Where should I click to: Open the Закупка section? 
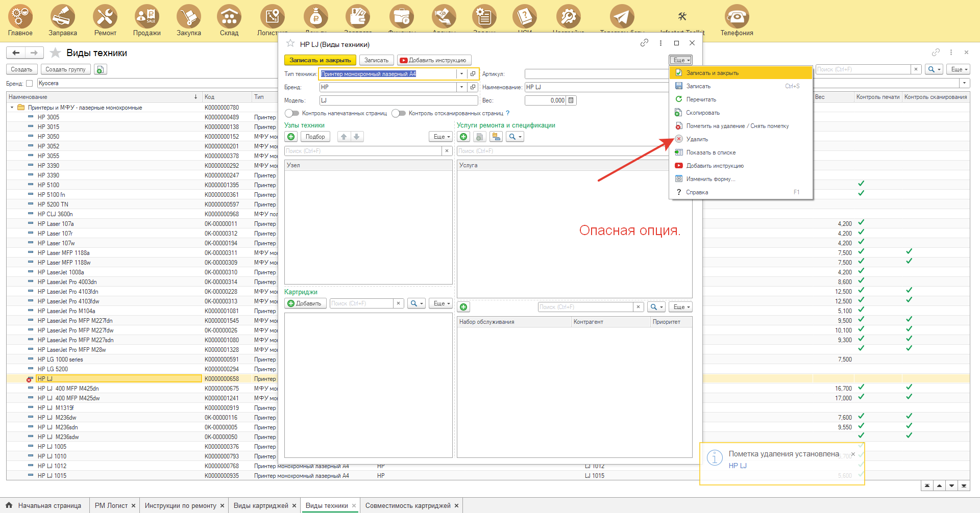point(189,20)
